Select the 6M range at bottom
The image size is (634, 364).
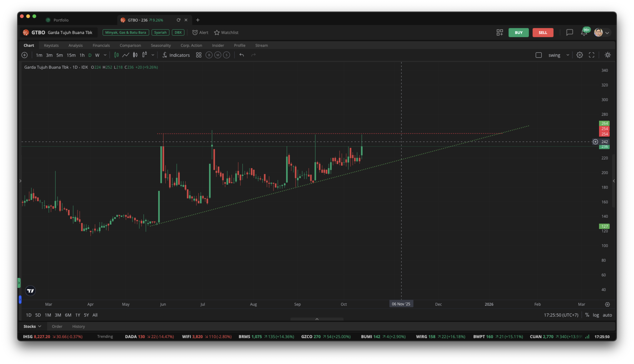(x=68, y=315)
